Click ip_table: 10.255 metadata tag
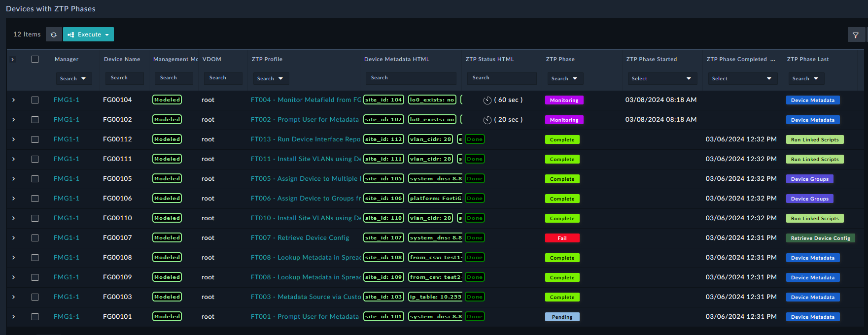The height and width of the screenshot is (335, 868). point(436,297)
